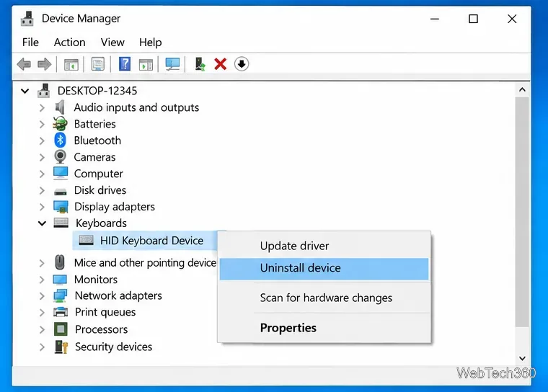The width and height of the screenshot is (548, 392).
Task: Click the scrollbar down arrow
Action: (x=522, y=358)
